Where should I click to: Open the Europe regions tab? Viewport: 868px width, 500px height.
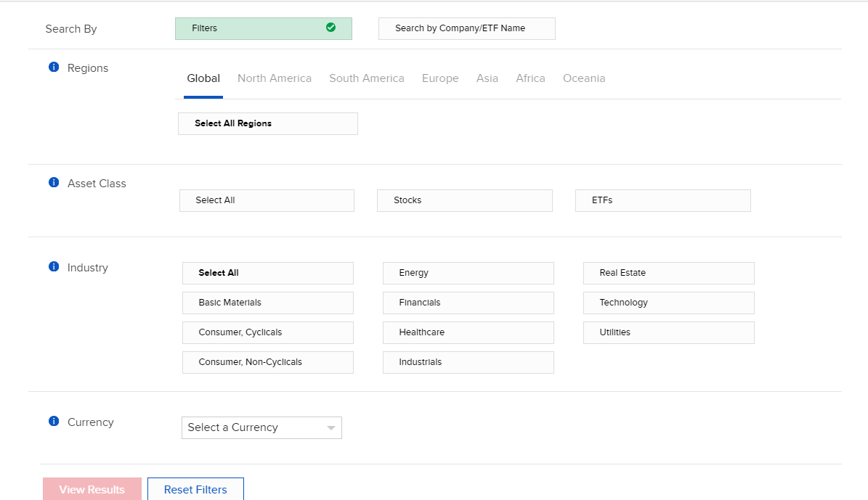click(x=440, y=78)
